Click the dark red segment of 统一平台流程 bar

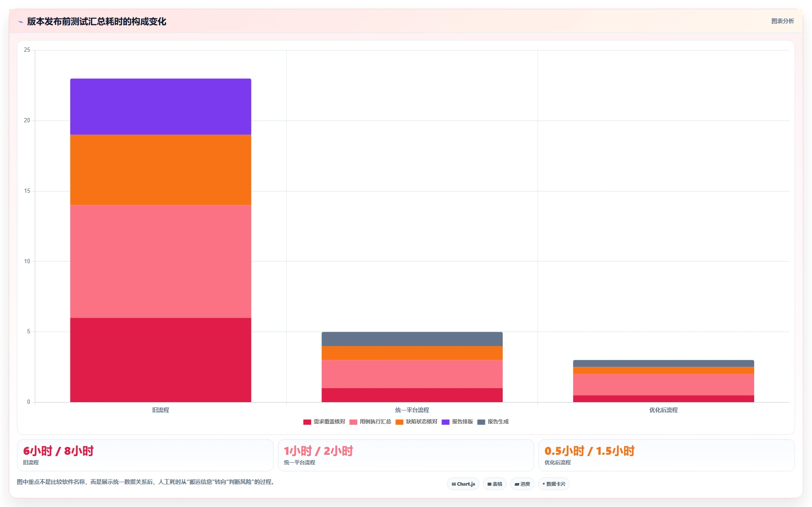[x=412, y=395]
